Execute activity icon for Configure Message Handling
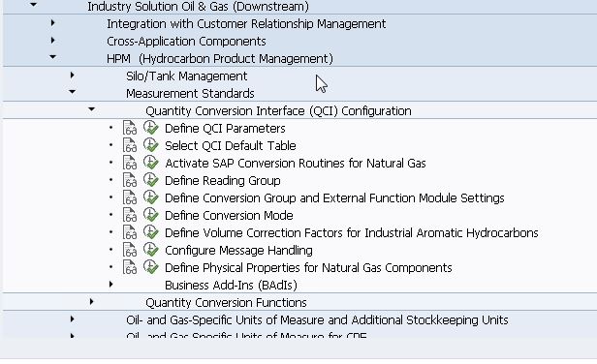Screen dimensions: 597x364 [x=151, y=250]
